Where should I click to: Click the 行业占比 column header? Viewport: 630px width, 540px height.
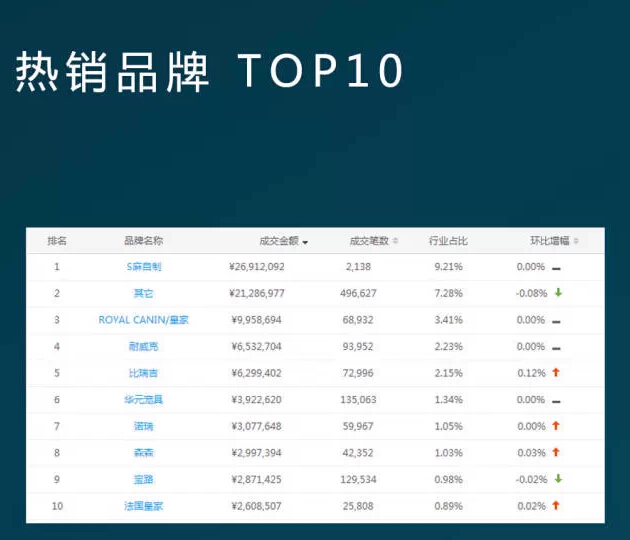(448, 241)
